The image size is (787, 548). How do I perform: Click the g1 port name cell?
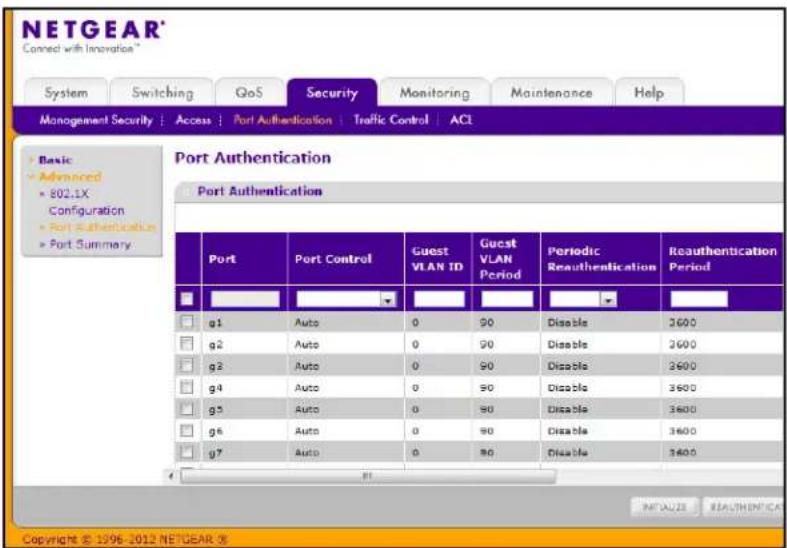click(216, 322)
